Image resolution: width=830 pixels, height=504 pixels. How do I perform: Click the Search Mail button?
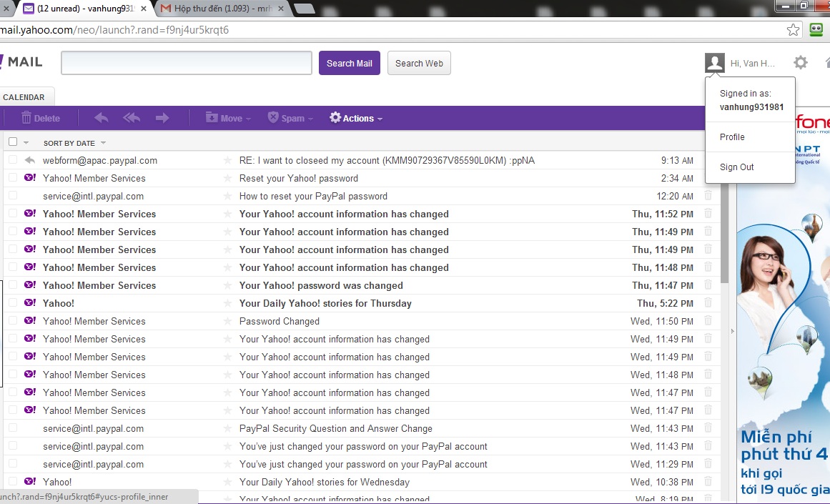point(350,63)
